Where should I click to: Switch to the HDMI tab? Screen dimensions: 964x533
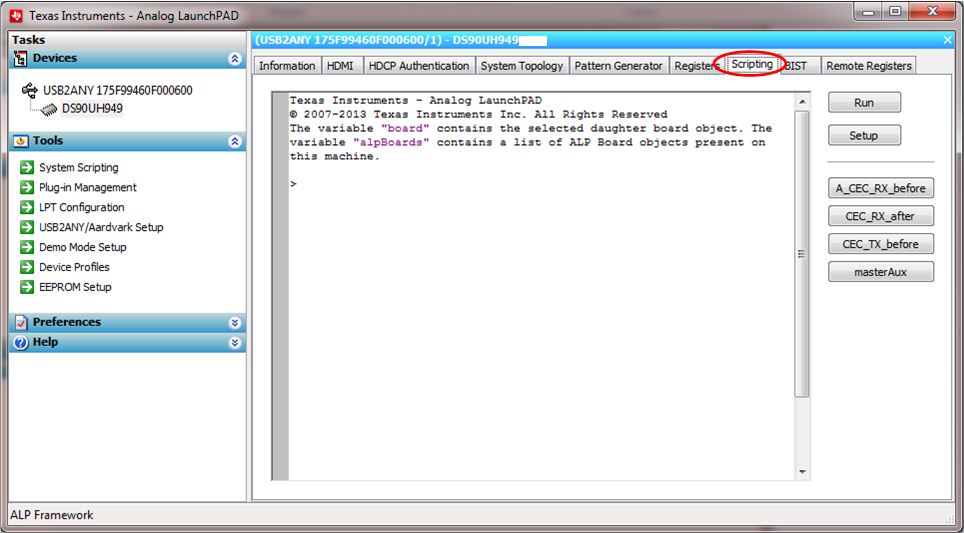click(x=341, y=66)
